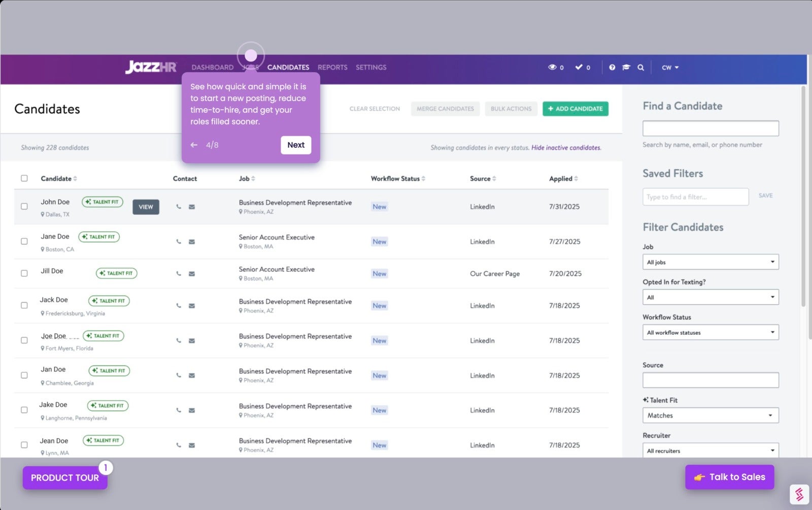
Task: Open the checkmark tasks icon in navbar
Action: (579, 67)
